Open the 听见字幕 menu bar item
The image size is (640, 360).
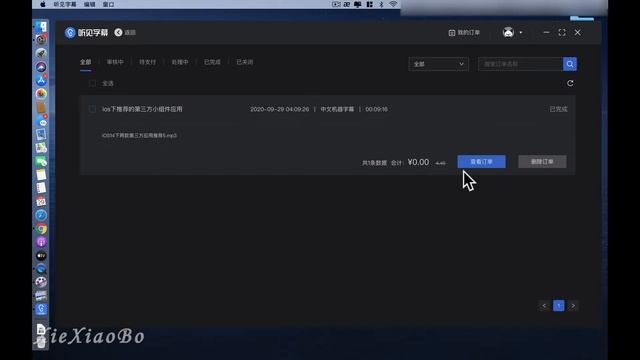coord(64,4)
